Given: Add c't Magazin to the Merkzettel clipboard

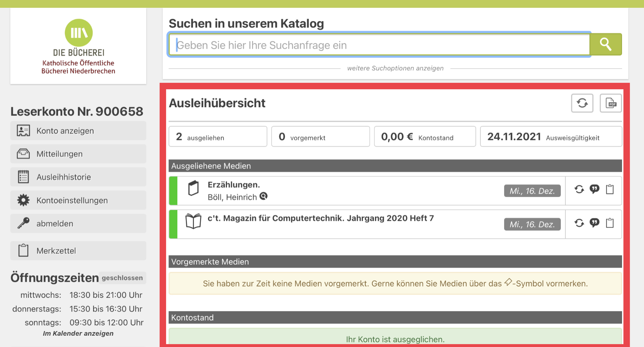Looking at the screenshot, I should (610, 223).
